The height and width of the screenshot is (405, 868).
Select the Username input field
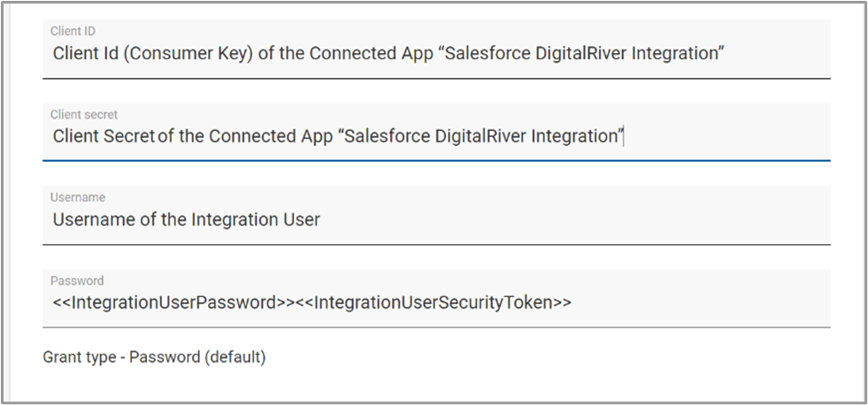[x=435, y=219]
